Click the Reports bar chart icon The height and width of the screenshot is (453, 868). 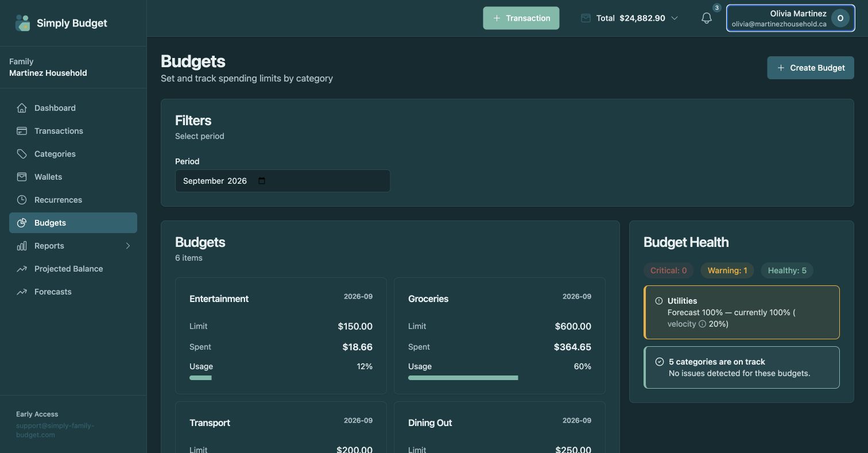(22, 246)
